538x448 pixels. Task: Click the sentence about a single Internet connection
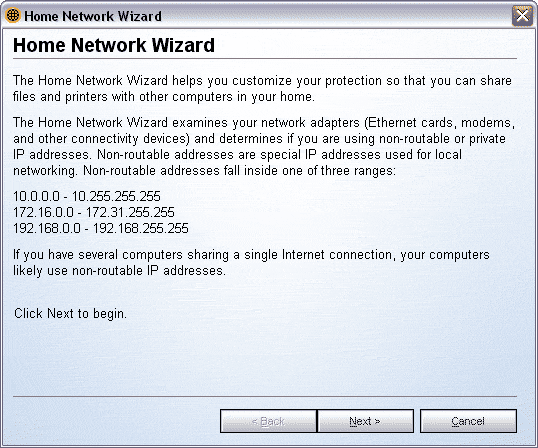tap(251, 263)
